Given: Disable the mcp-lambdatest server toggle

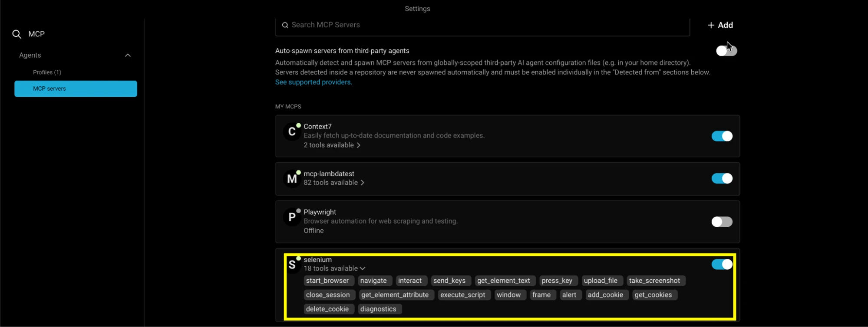Looking at the screenshot, I should click(x=722, y=178).
